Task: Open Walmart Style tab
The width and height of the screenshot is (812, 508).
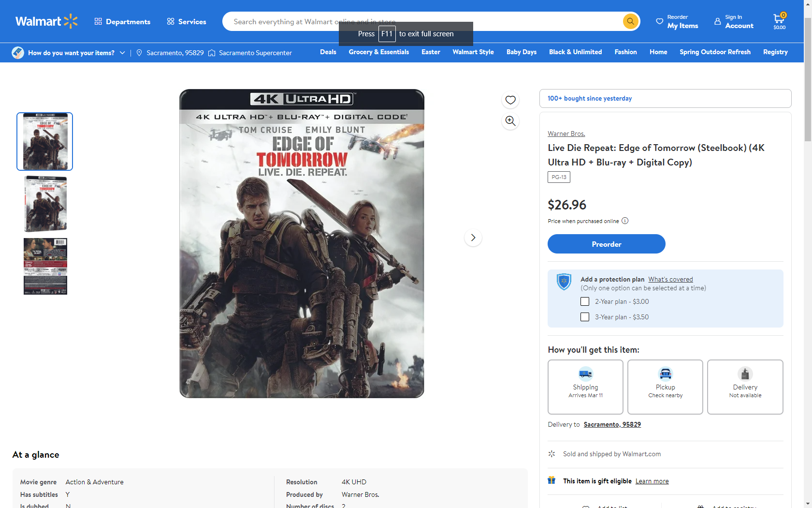Action: pyautogui.click(x=473, y=52)
